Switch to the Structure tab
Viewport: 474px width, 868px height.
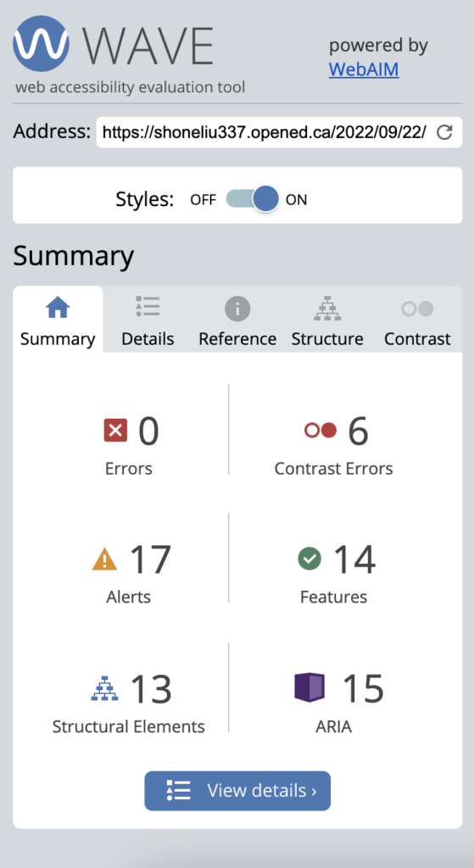pyautogui.click(x=327, y=320)
